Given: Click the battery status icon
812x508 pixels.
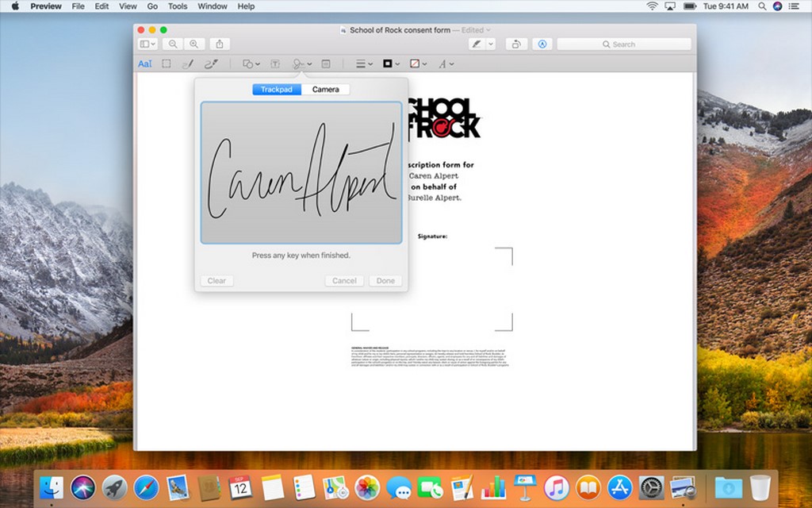Looking at the screenshot, I should pos(690,6).
